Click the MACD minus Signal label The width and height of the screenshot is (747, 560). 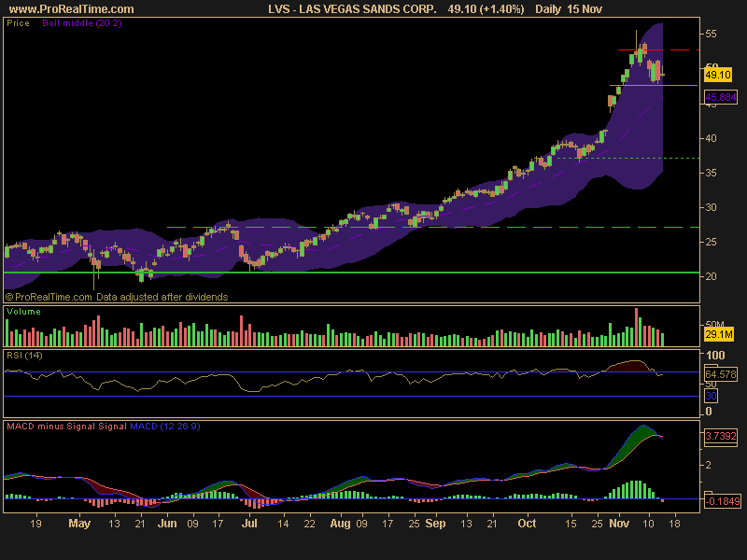pos(51,427)
